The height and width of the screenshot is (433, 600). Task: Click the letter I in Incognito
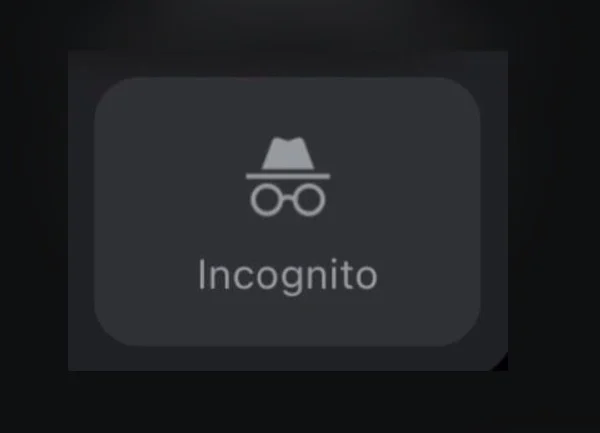202,274
